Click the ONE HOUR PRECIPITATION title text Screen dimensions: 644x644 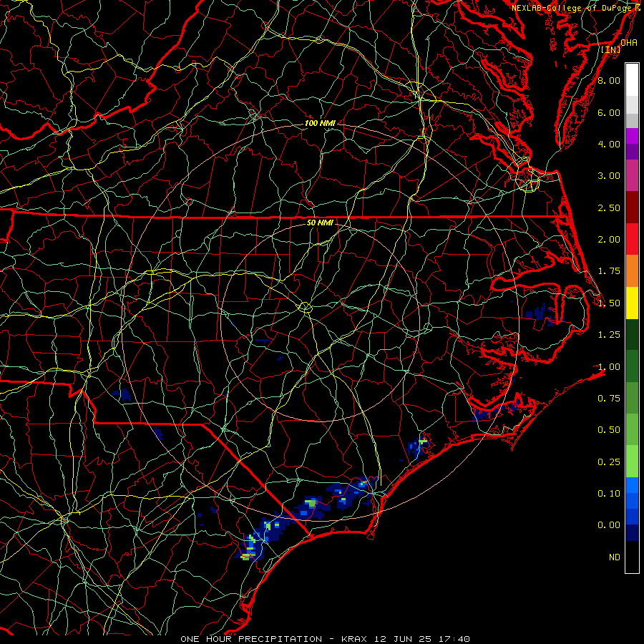click(251, 639)
